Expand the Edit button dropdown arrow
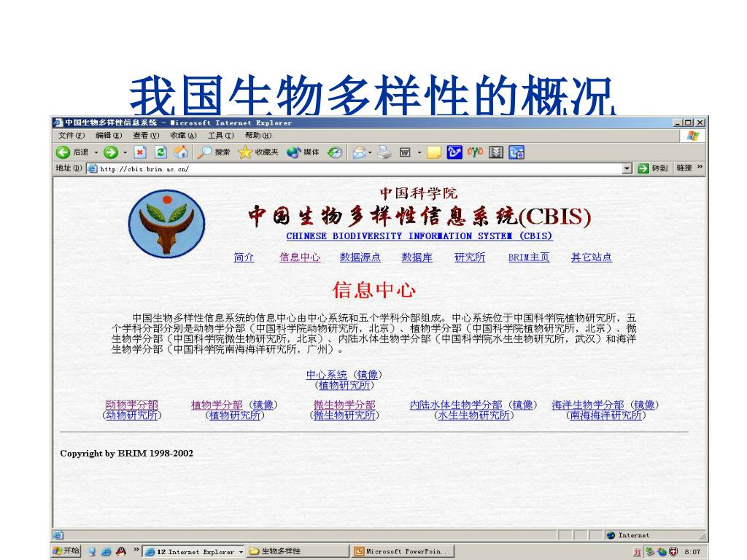The image size is (747, 560). click(419, 152)
